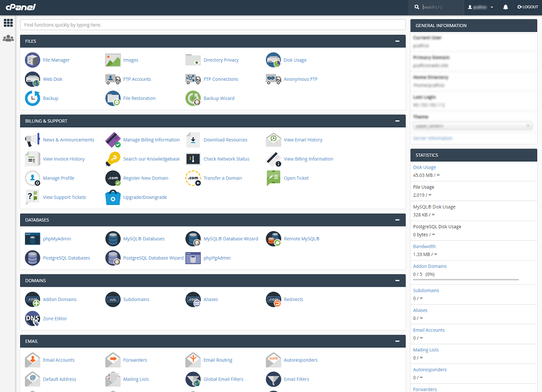
Task: Open the Remote MySQL icon
Action: tap(273, 239)
